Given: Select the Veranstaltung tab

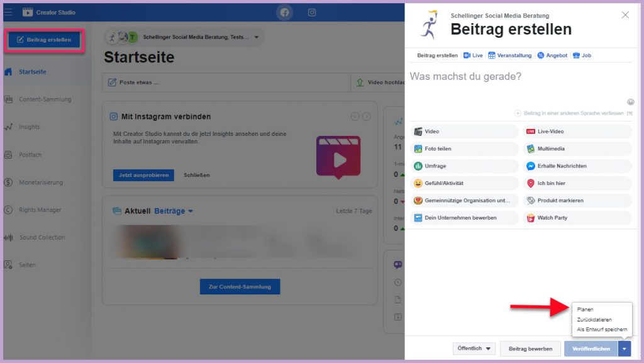Looking at the screenshot, I should pos(509,55).
